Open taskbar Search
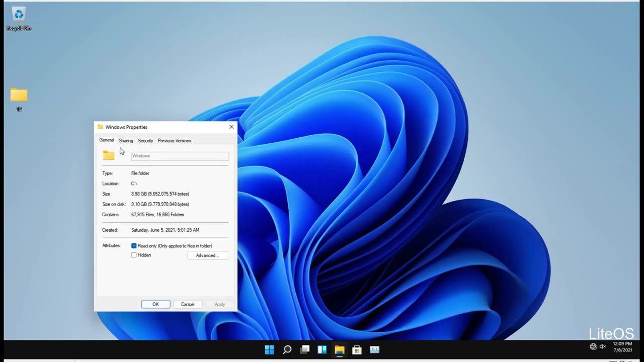 [287, 349]
